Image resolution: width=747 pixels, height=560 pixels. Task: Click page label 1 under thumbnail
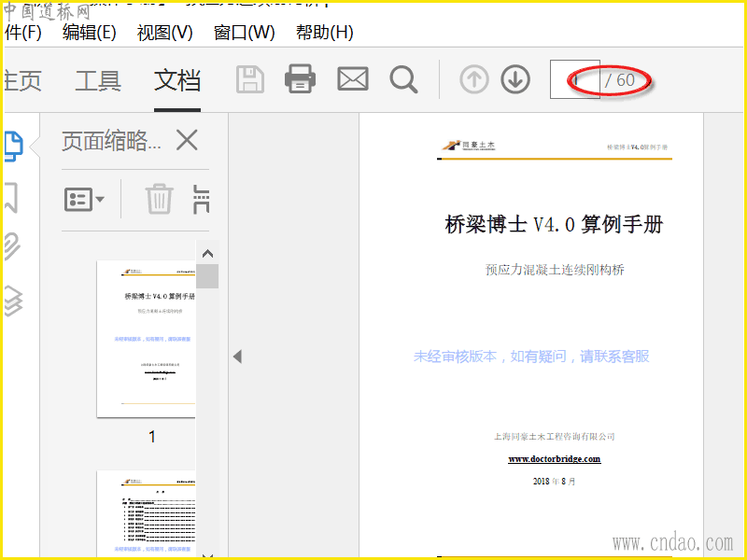tap(152, 437)
